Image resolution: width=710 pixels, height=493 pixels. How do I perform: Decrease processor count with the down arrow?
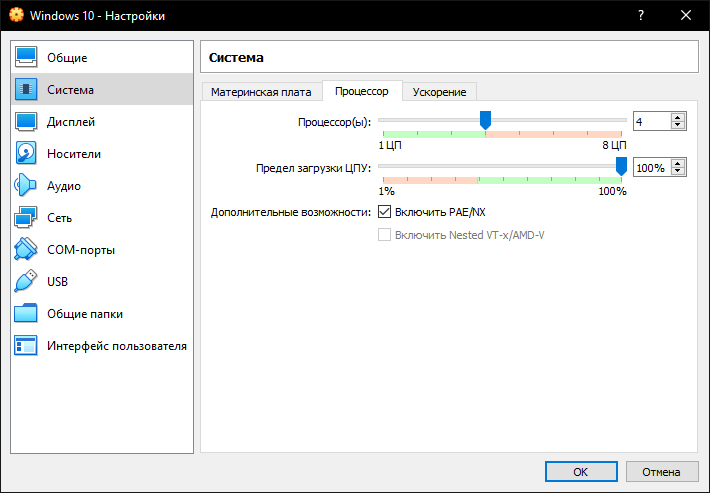(x=677, y=125)
